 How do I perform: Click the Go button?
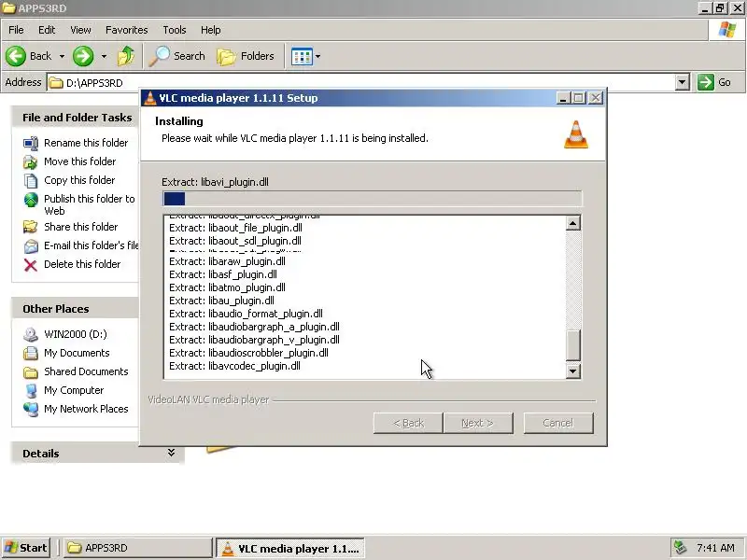click(714, 82)
